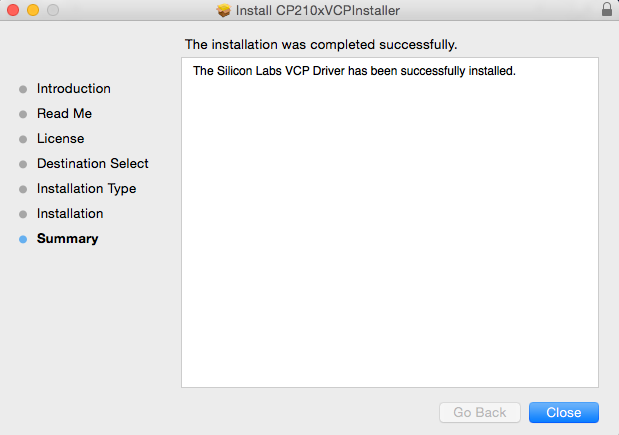The width and height of the screenshot is (619, 435).
Task: Go to the License step label
Action: click(60, 139)
